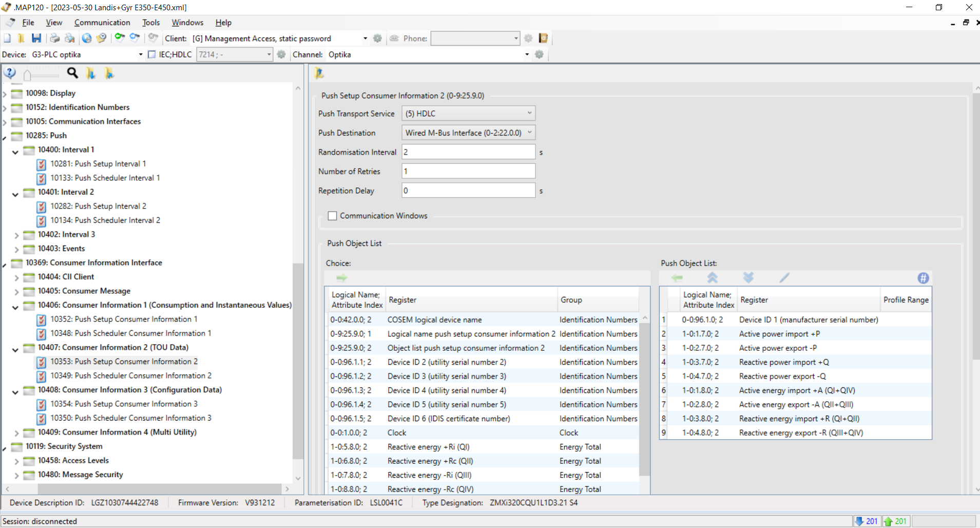Enable Communication Windows checkbox
The width and height of the screenshot is (980, 528).
pyautogui.click(x=333, y=216)
